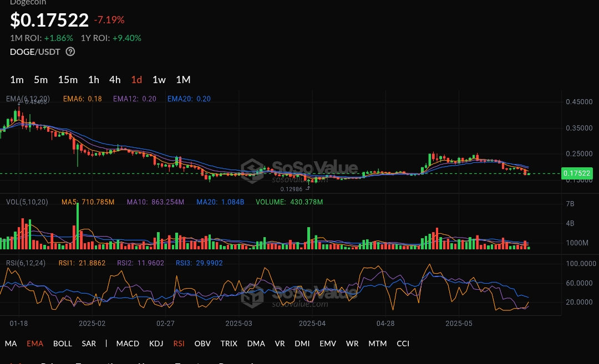Choose the 15m chart interval
Image resolution: width=599 pixels, height=364 pixels.
(x=68, y=79)
